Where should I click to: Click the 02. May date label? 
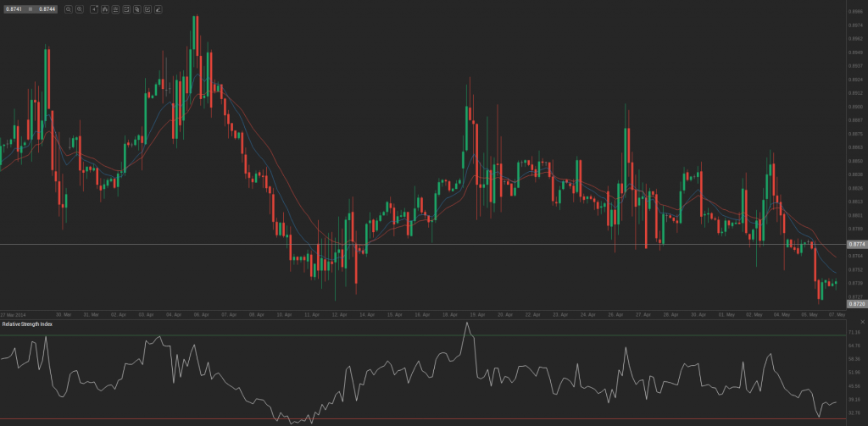click(x=754, y=314)
